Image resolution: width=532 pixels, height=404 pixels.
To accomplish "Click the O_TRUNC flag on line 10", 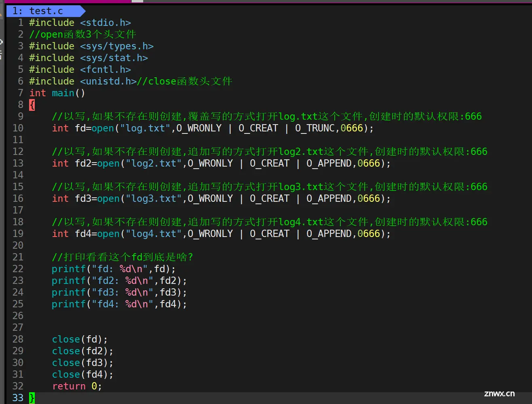I will point(315,128).
